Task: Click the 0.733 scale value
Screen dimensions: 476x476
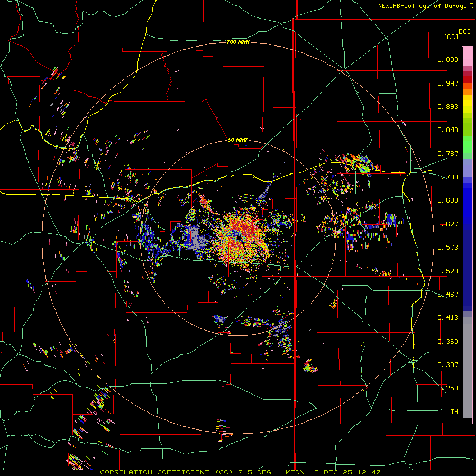Action: point(448,177)
